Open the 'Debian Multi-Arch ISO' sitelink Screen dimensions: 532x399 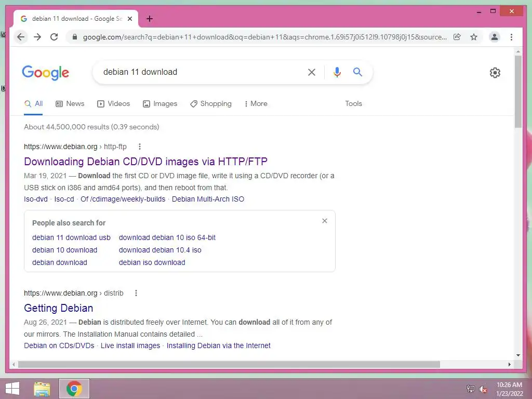[208, 199]
